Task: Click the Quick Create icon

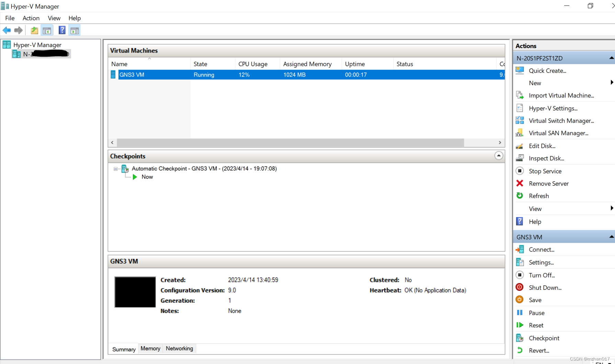Action: coord(520,70)
